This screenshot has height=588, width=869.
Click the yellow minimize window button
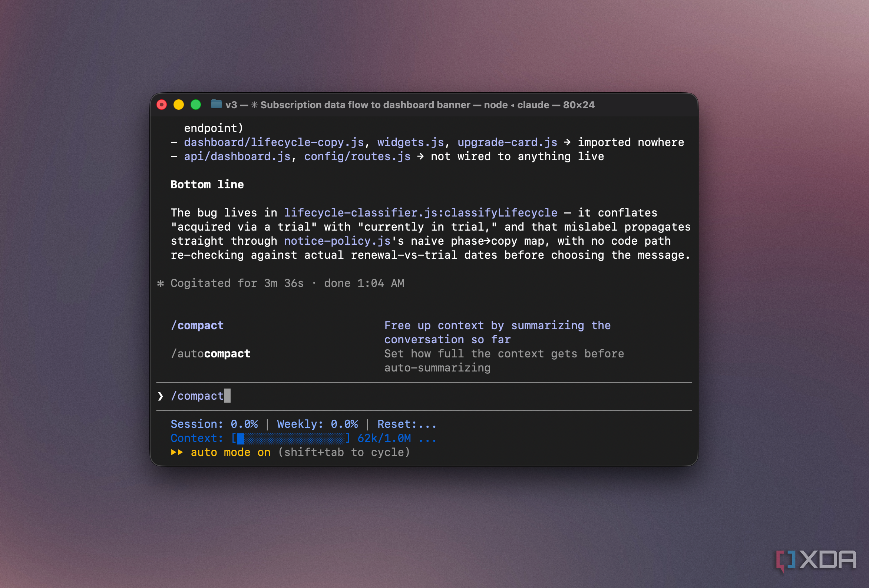[179, 105]
